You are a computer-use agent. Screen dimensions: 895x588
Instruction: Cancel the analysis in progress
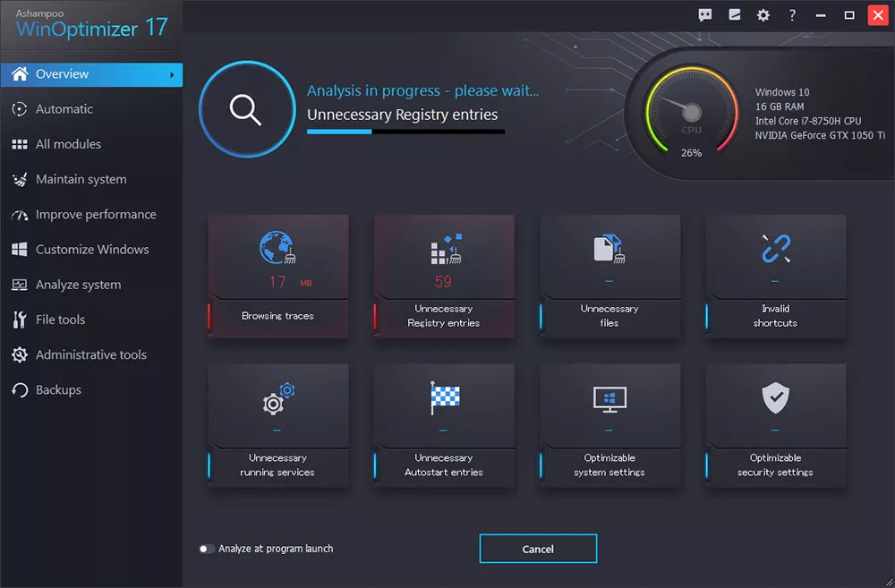coord(538,549)
